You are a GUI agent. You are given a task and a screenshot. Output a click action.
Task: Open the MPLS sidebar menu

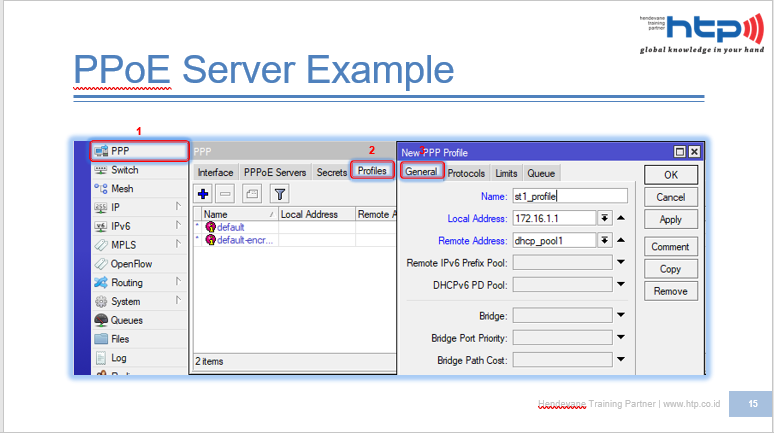(139, 245)
